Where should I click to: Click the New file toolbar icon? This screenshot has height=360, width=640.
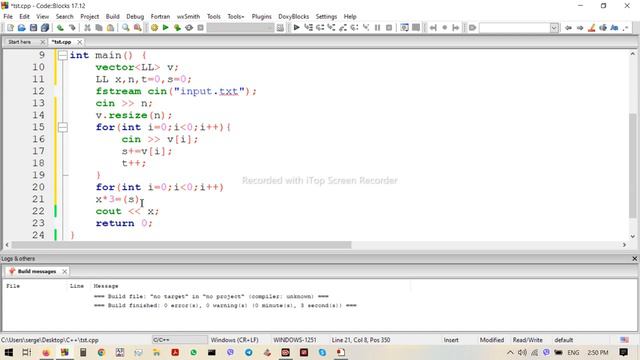click(10, 28)
